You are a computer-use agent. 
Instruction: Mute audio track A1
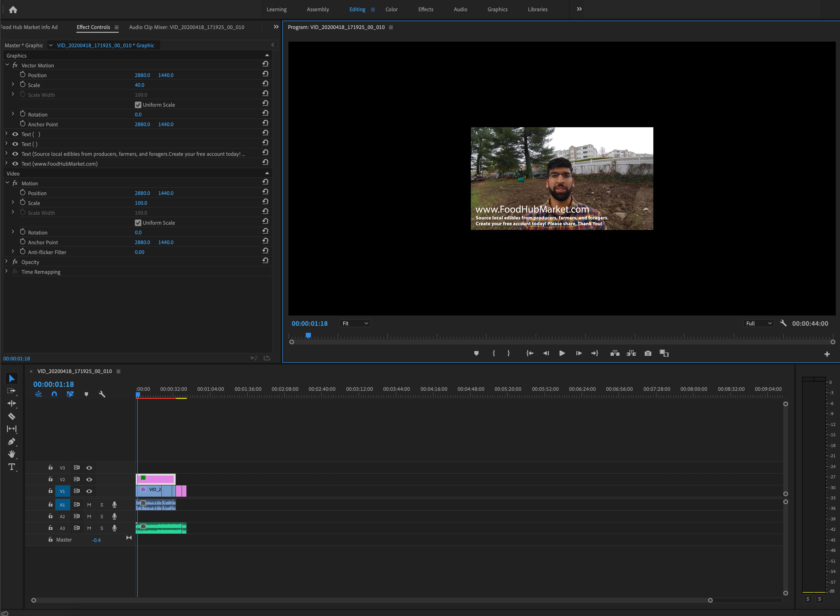pyautogui.click(x=89, y=505)
